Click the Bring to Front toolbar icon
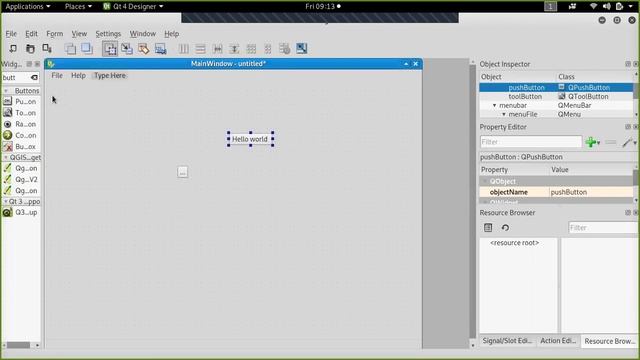This screenshot has height=360, width=640. coord(87,49)
